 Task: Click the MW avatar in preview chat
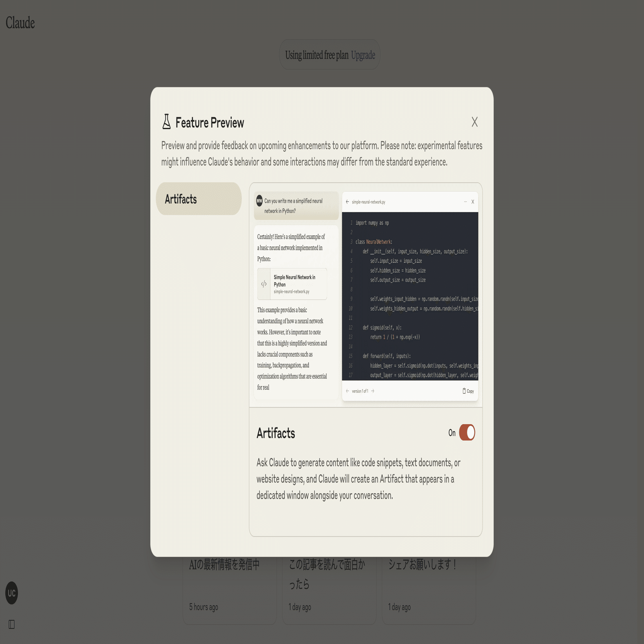tap(259, 201)
